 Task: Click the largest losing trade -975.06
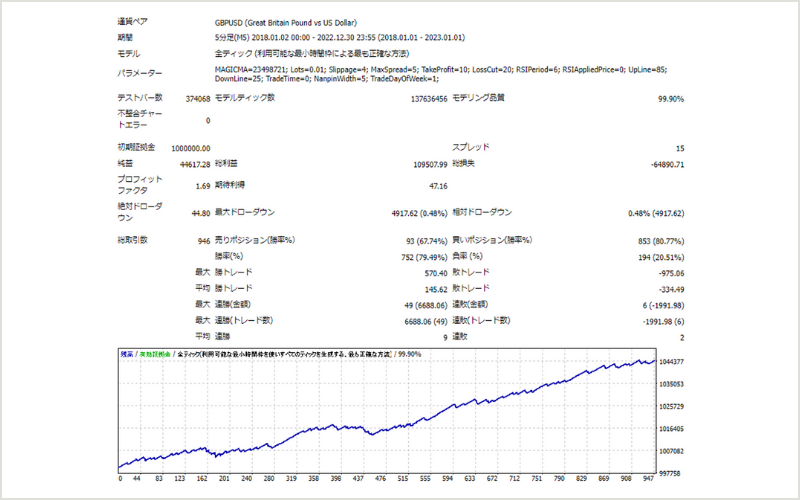pos(671,273)
